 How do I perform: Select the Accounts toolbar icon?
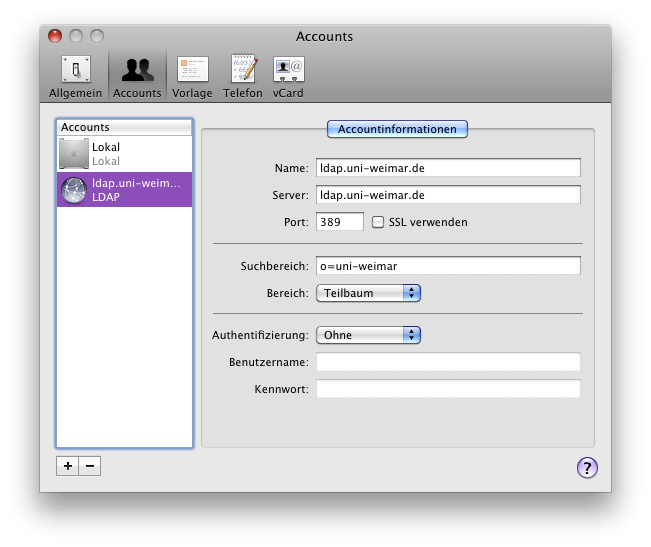[137, 77]
